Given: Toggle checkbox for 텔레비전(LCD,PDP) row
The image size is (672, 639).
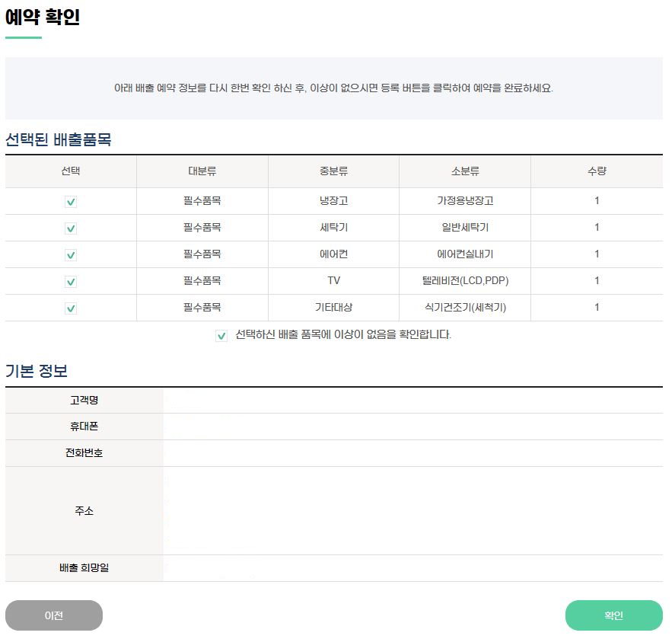Looking at the screenshot, I should pos(71,281).
